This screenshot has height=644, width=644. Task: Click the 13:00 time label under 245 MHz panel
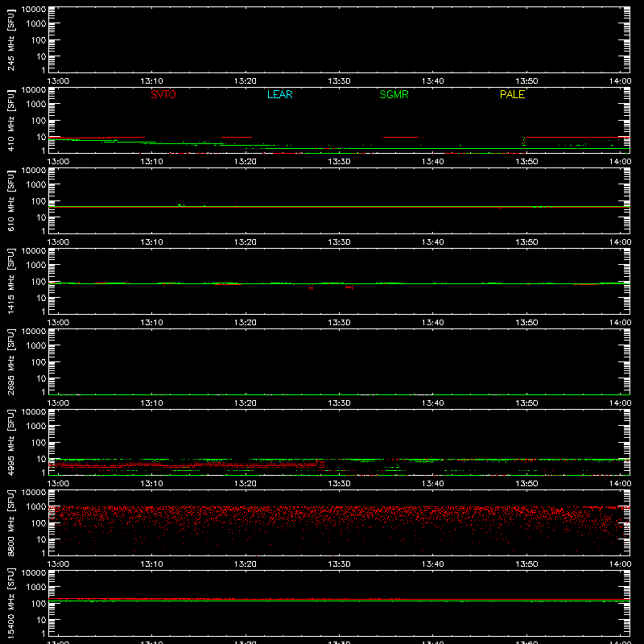point(58,81)
